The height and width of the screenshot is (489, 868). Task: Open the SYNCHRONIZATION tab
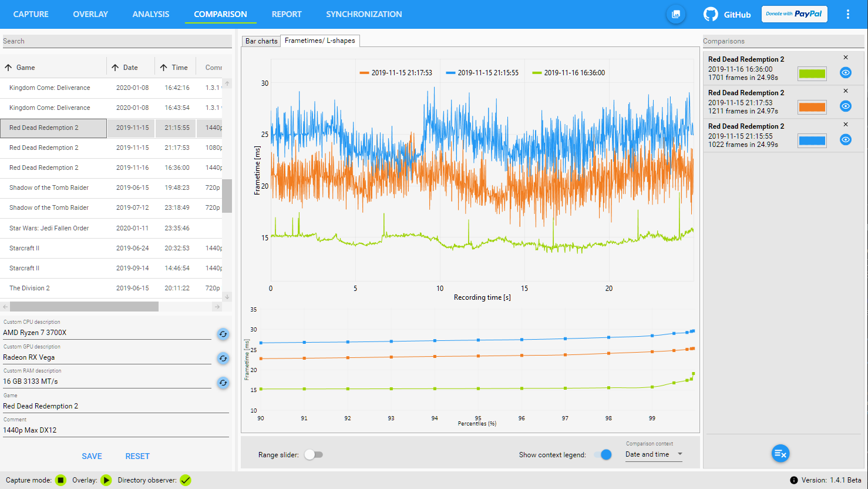coord(364,14)
